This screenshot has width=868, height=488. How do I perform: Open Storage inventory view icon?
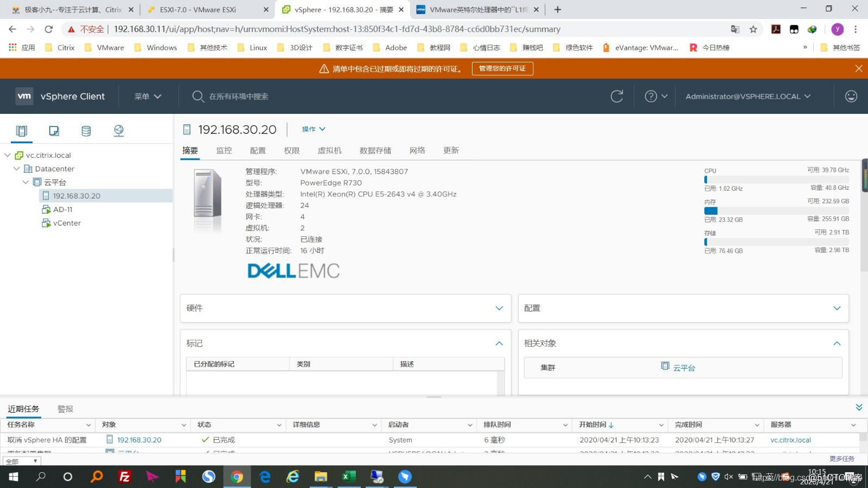tap(86, 131)
